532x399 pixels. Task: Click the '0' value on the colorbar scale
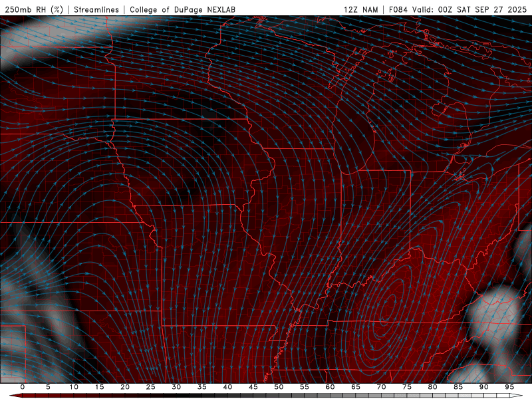click(x=23, y=387)
